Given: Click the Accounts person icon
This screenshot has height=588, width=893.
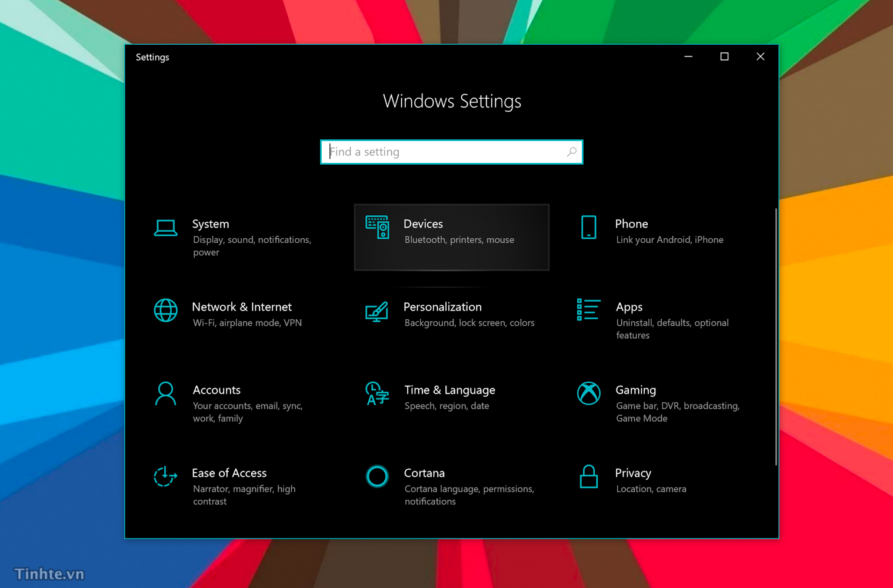Looking at the screenshot, I should tap(165, 393).
